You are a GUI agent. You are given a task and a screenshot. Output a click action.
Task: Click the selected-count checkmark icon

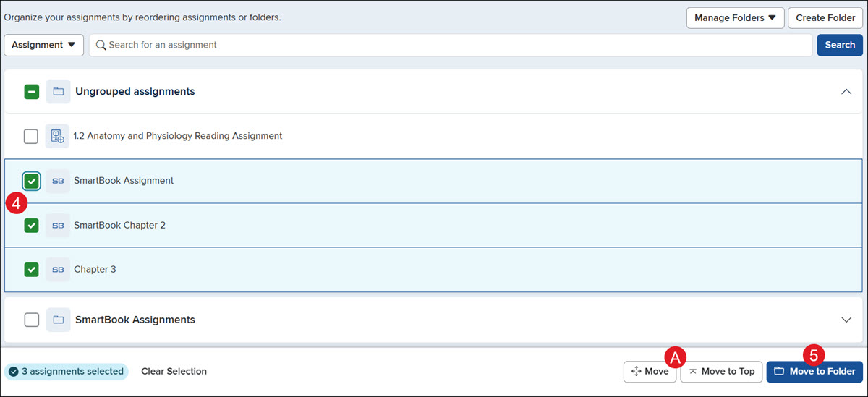pyautogui.click(x=14, y=372)
